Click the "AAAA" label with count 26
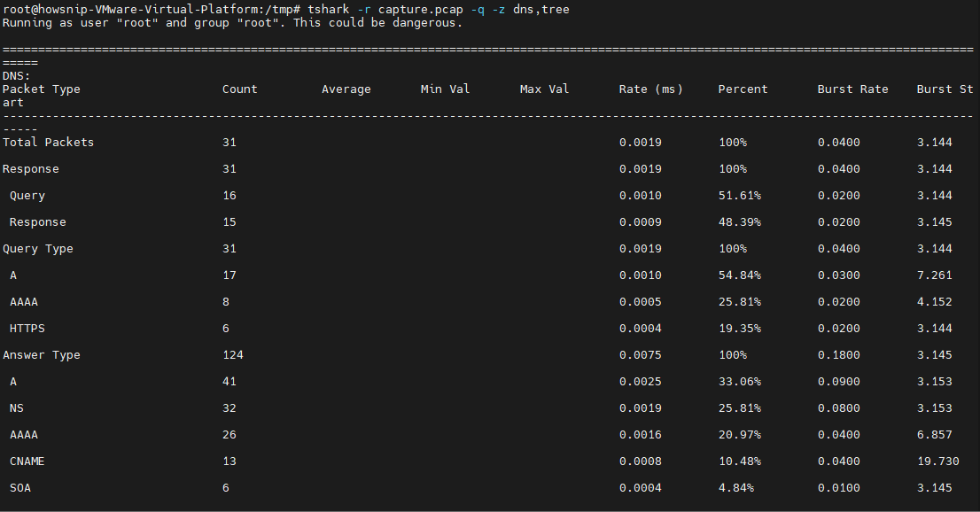Viewport: 980px width, 512px height. click(x=24, y=434)
